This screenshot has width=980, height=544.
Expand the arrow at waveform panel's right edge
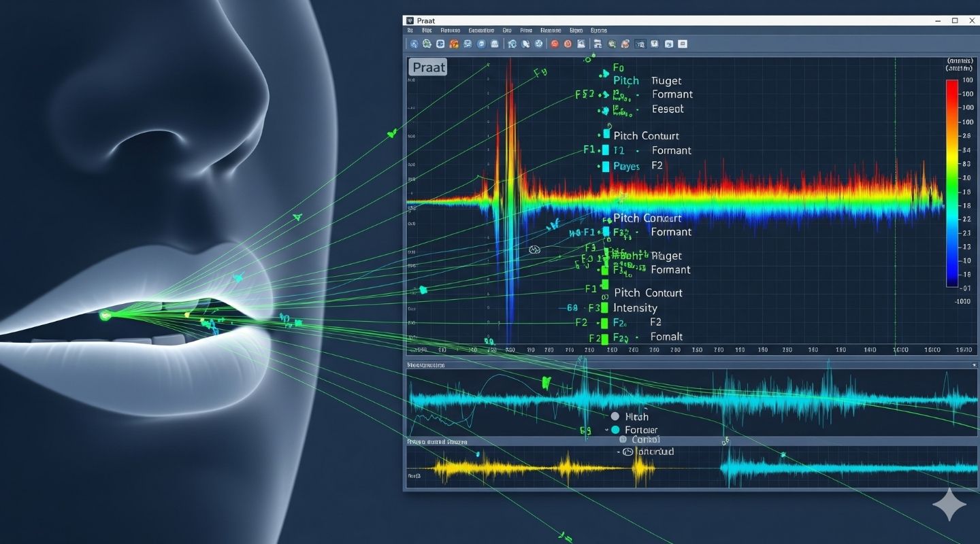pyautogui.click(x=974, y=366)
